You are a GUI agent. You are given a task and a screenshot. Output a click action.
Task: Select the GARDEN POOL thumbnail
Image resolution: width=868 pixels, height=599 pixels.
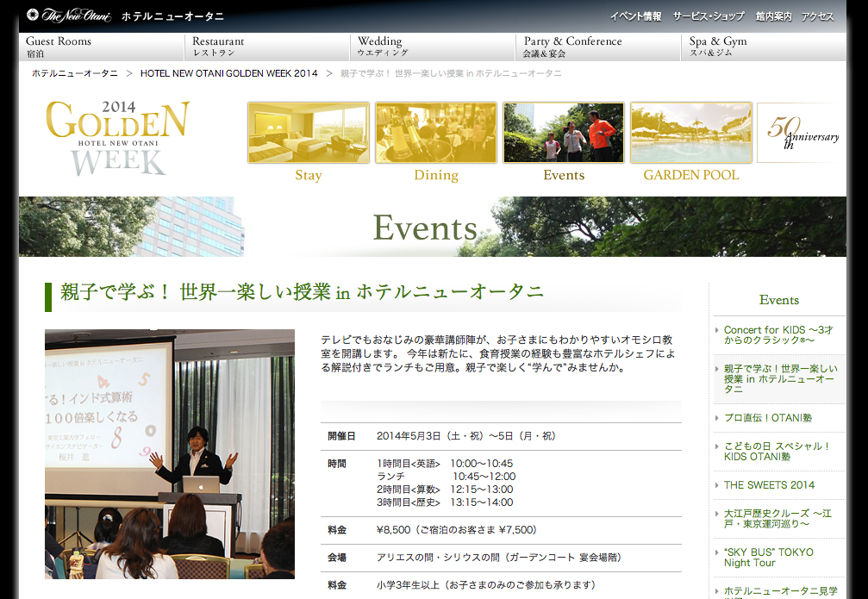click(x=690, y=133)
